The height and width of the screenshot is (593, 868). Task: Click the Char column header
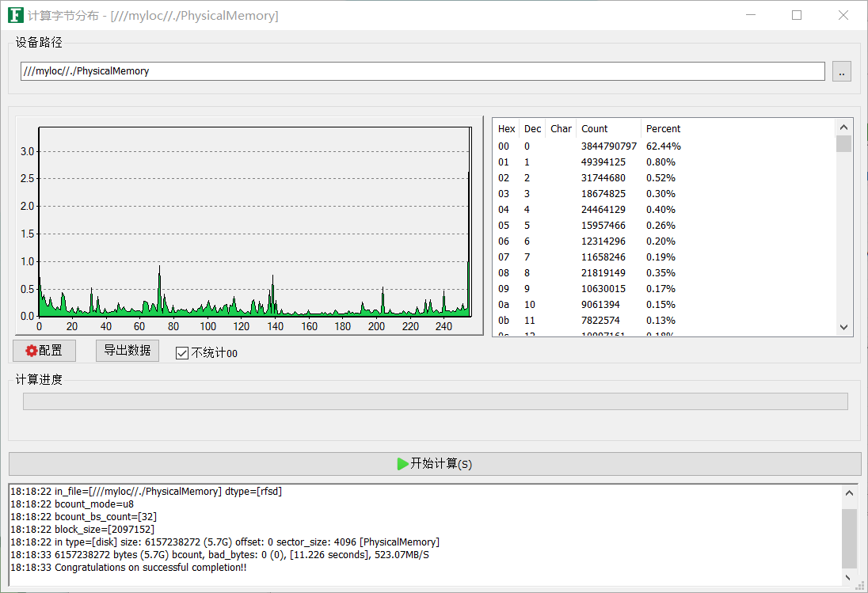[x=561, y=129]
